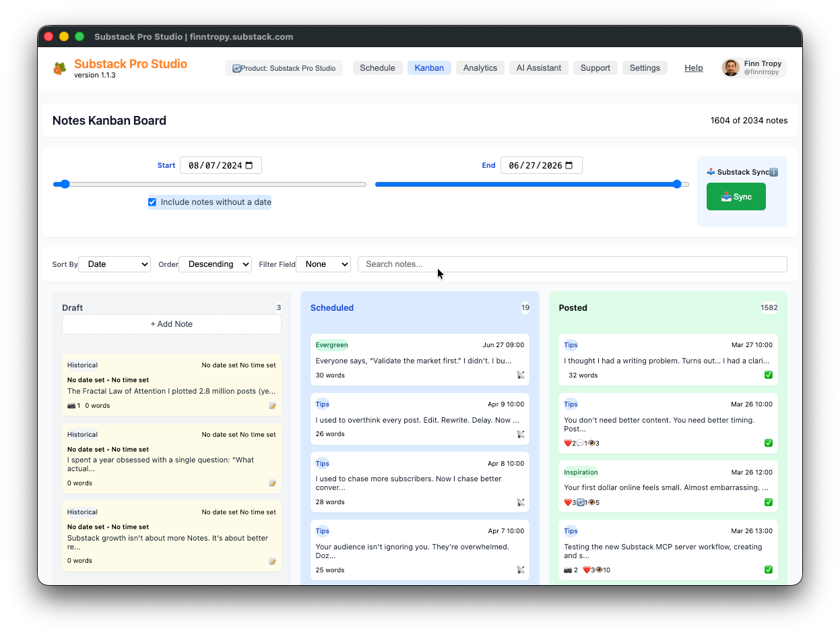The width and height of the screenshot is (840, 635).
Task: Click the memo icon on the "Substack growth isn't about" draft
Action: coord(272,561)
